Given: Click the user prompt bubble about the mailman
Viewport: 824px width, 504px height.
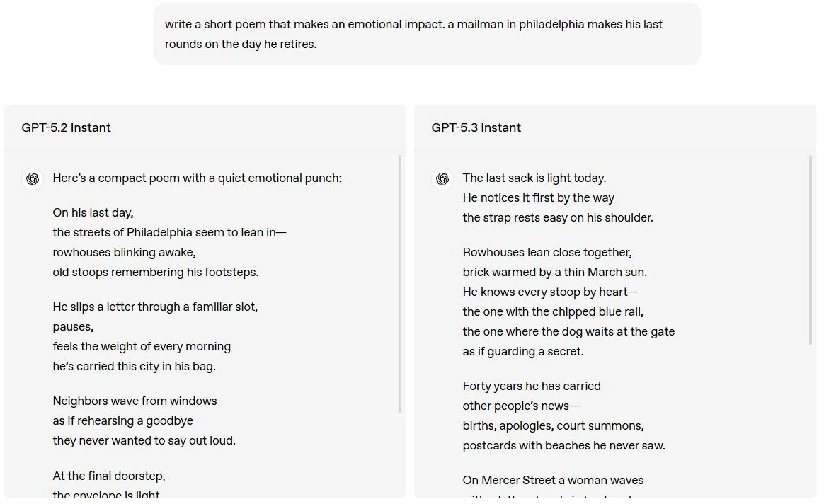Looking at the screenshot, I should [x=427, y=34].
